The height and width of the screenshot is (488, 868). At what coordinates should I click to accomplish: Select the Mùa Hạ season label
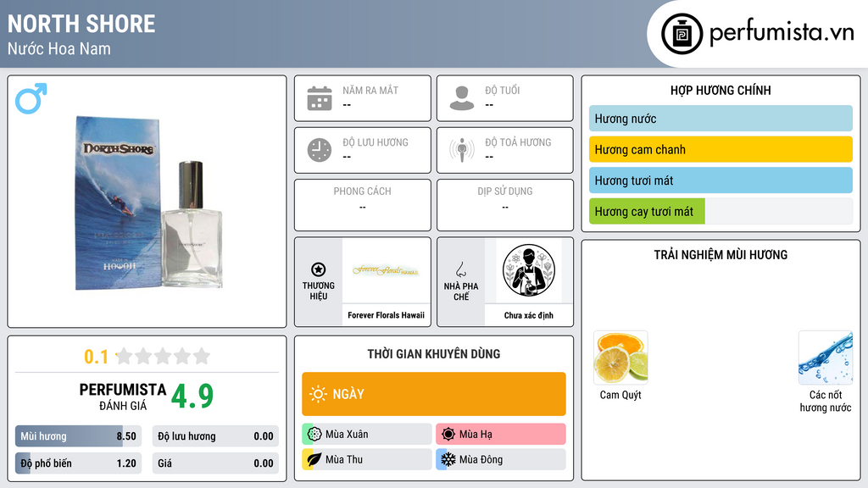(476, 435)
